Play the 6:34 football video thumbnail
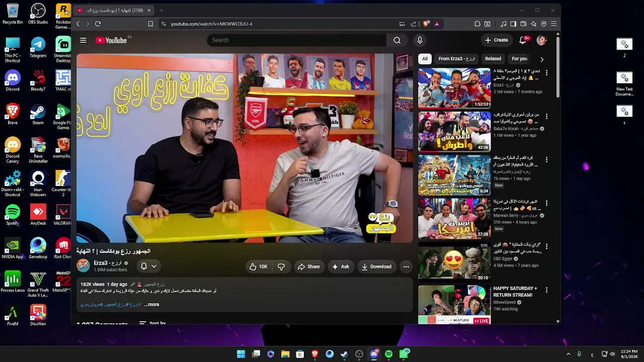644x362 pixels. pos(454,174)
